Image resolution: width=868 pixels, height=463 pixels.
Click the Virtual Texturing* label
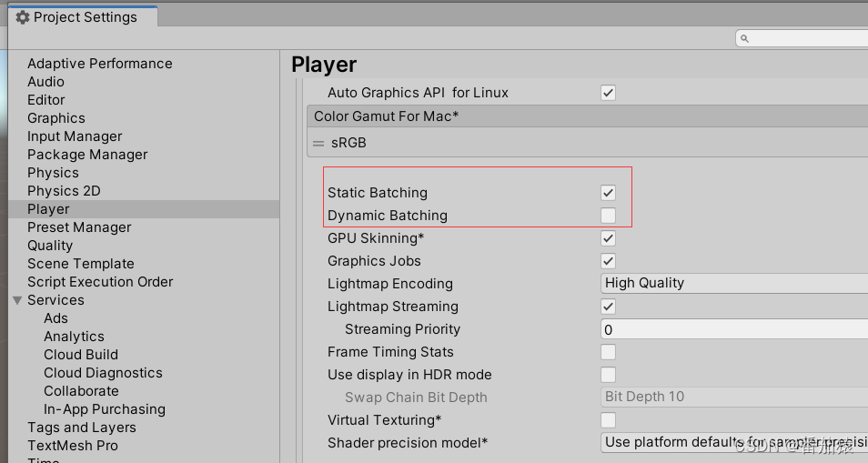[x=384, y=420]
